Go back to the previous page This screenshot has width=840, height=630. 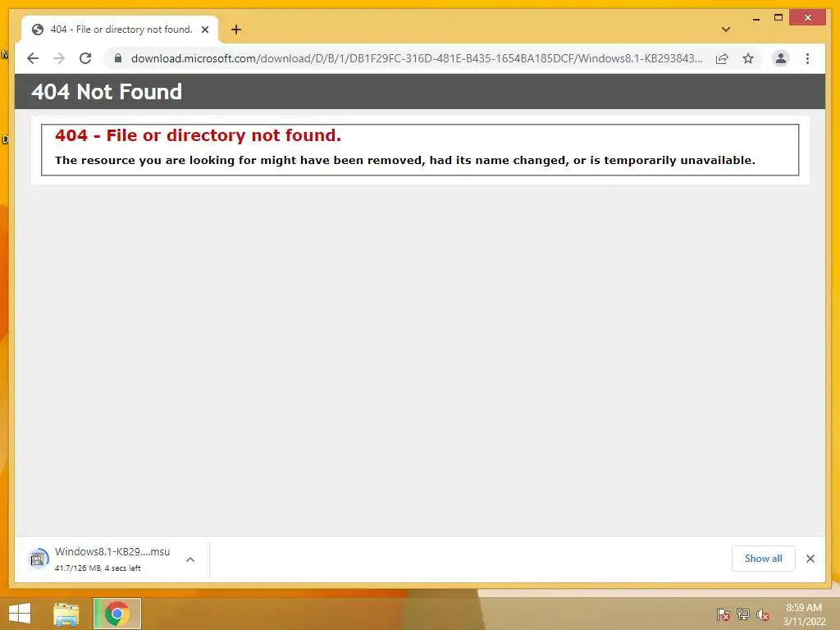coord(33,58)
